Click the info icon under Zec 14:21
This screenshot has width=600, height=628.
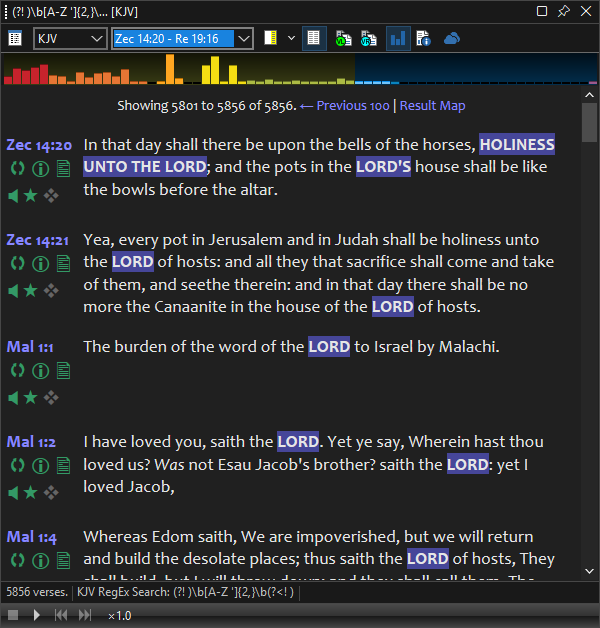click(40, 264)
